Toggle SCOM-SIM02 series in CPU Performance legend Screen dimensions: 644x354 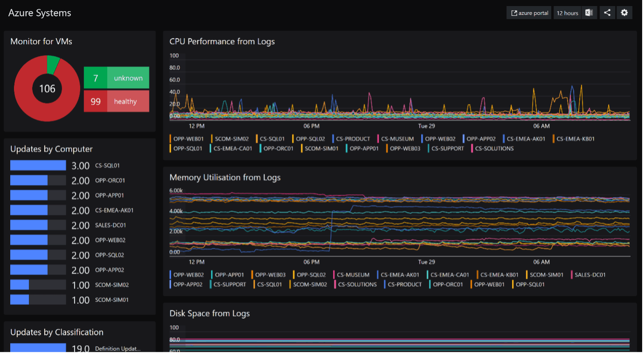click(x=229, y=139)
